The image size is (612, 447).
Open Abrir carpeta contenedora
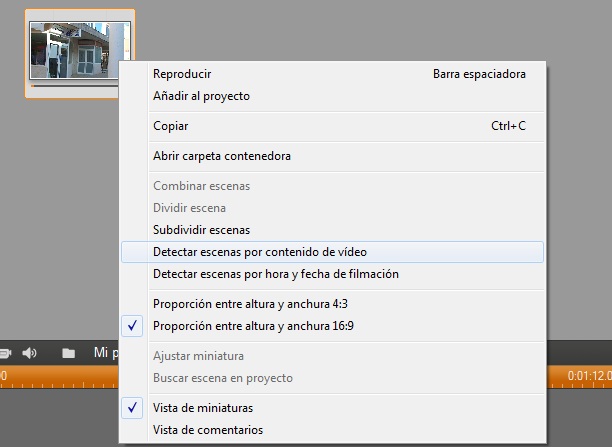click(222, 156)
